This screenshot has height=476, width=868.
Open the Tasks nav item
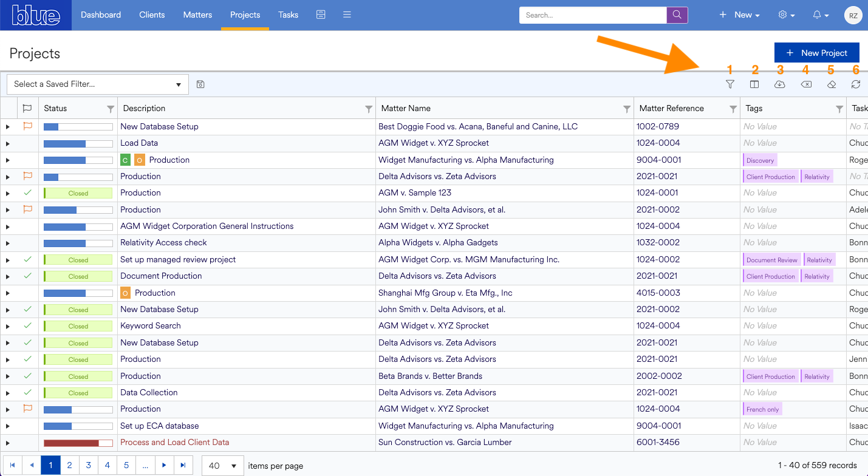[x=289, y=15]
